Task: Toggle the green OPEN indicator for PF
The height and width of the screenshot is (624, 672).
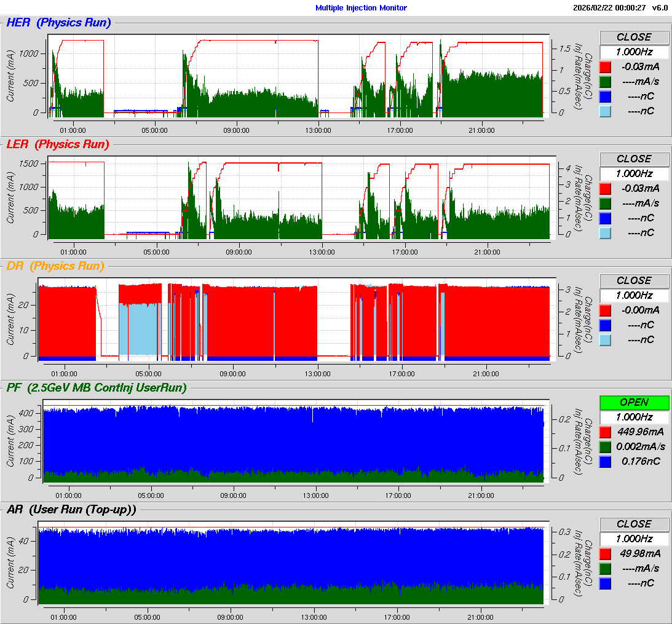Action: 634,402
